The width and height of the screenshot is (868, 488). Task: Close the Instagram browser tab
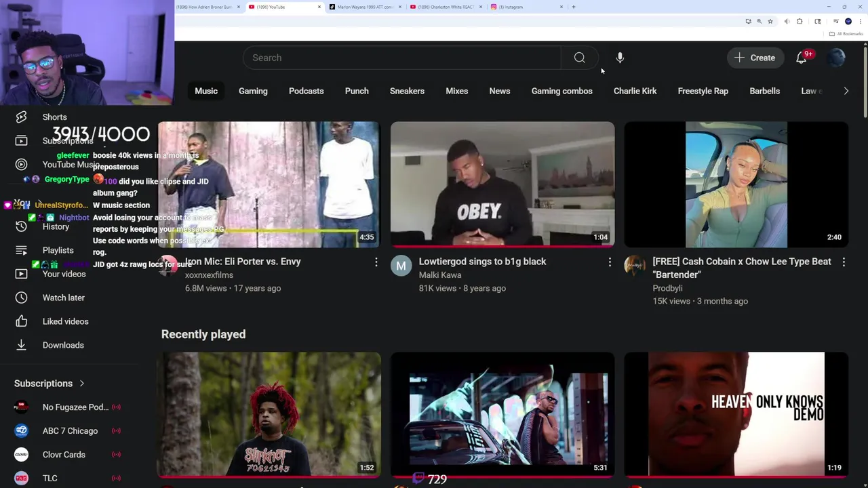coord(561,7)
